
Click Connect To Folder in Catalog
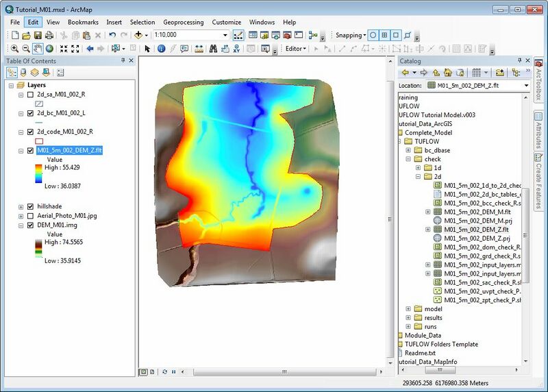pos(501,72)
